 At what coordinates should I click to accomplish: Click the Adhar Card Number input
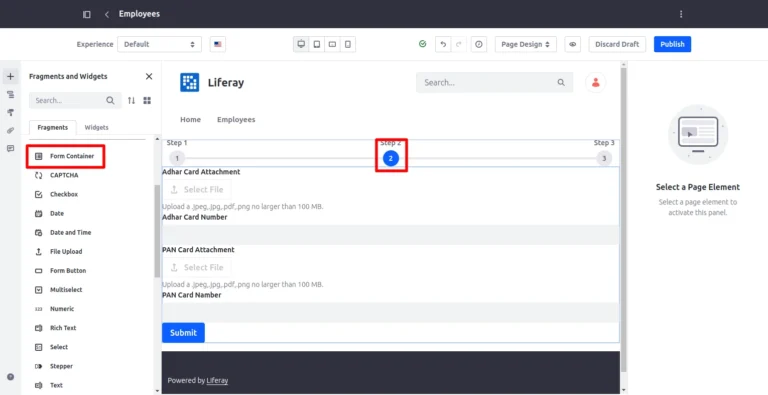coord(390,235)
